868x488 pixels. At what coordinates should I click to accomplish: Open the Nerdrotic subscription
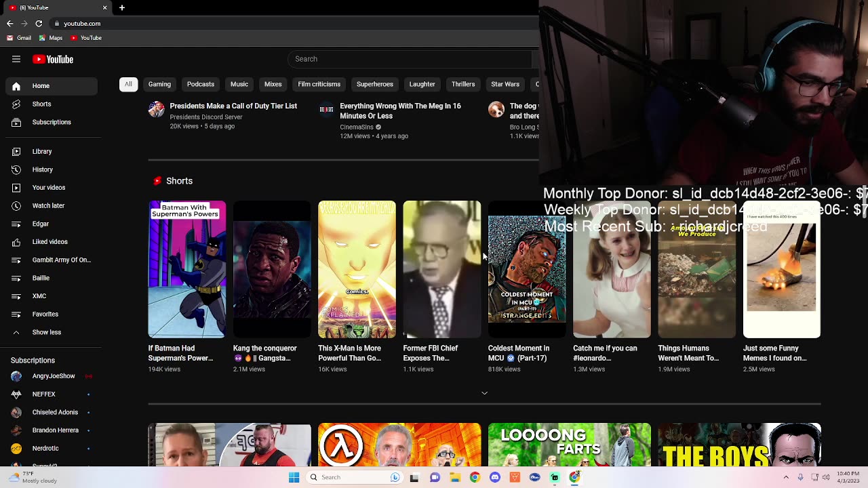tap(51, 449)
